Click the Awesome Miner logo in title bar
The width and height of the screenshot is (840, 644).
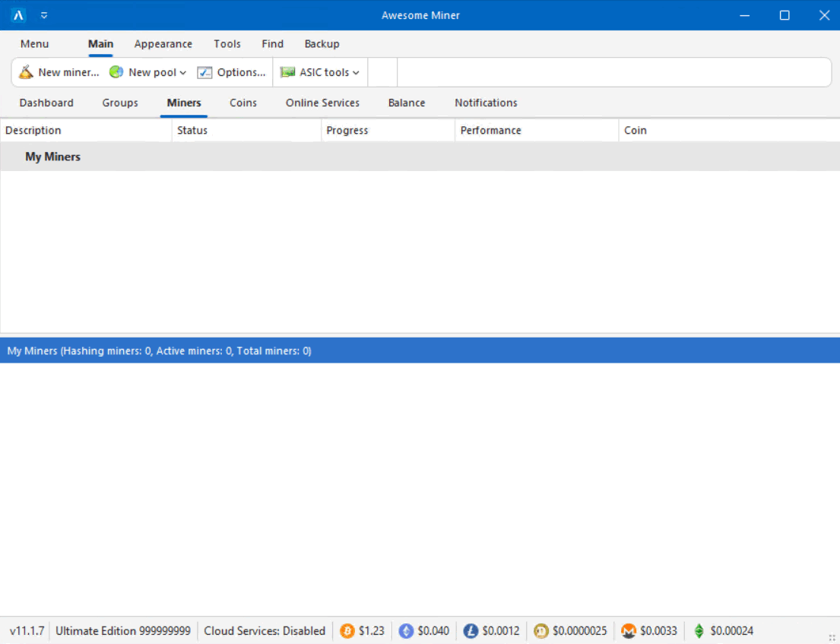pyautogui.click(x=18, y=15)
